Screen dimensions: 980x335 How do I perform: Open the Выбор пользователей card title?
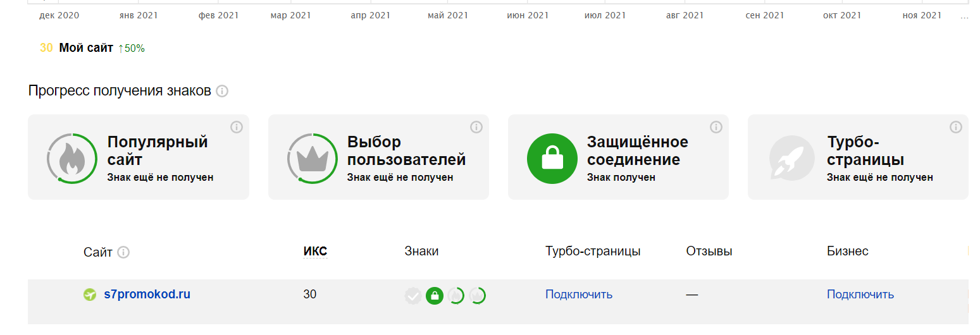click(407, 150)
